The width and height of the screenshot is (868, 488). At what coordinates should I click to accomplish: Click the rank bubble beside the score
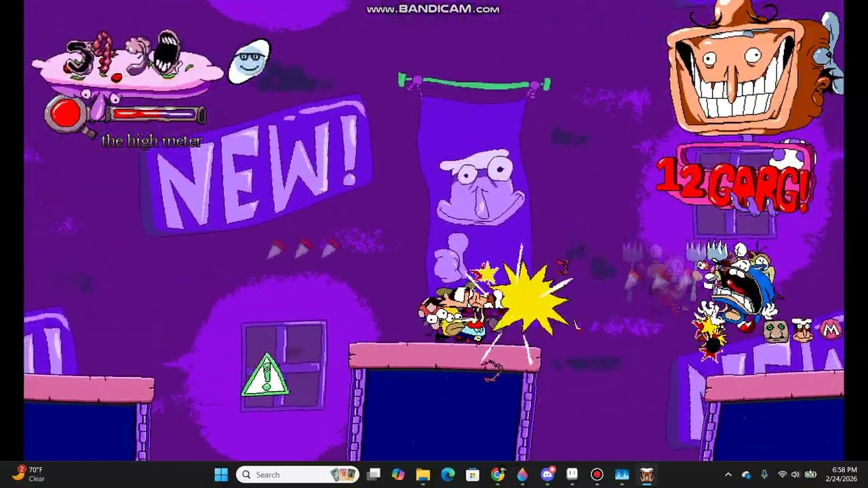(x=249, y=61)
